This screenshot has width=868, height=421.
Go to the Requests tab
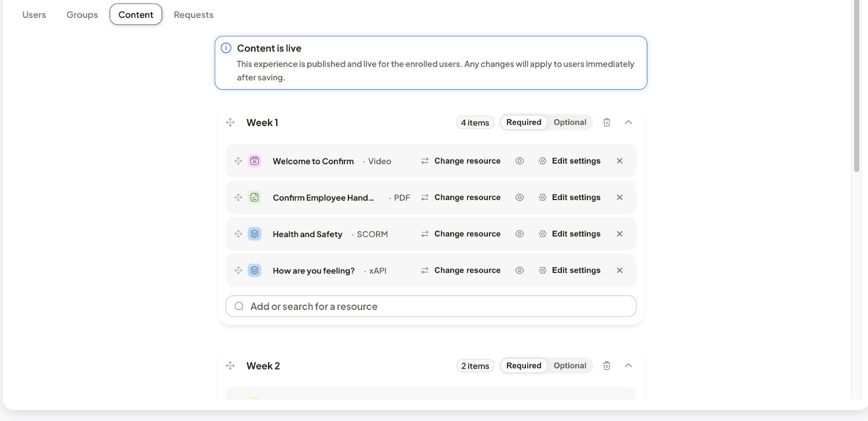click(194, 15)
